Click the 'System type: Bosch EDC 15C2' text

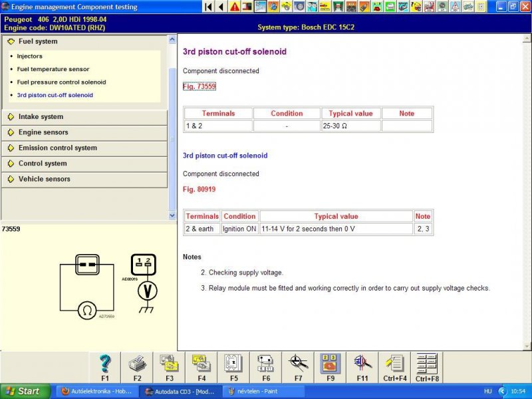click(306, 27)
